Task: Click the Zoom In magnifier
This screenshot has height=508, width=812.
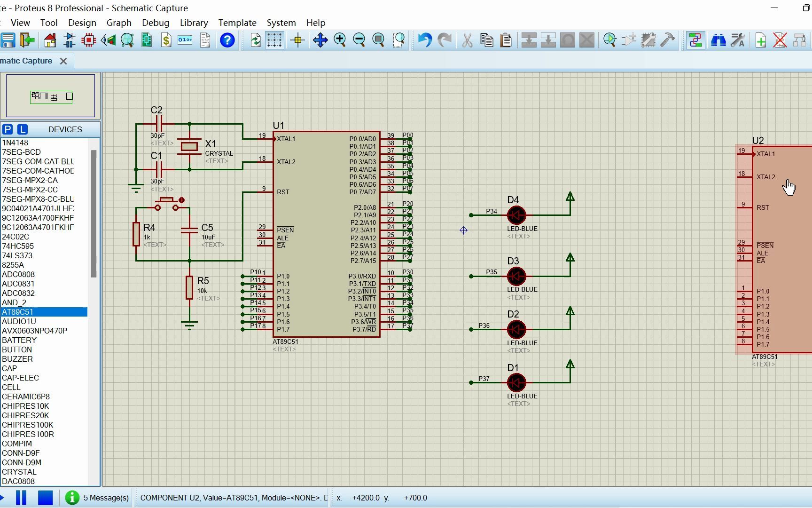Action: click(x=340, y=40)
